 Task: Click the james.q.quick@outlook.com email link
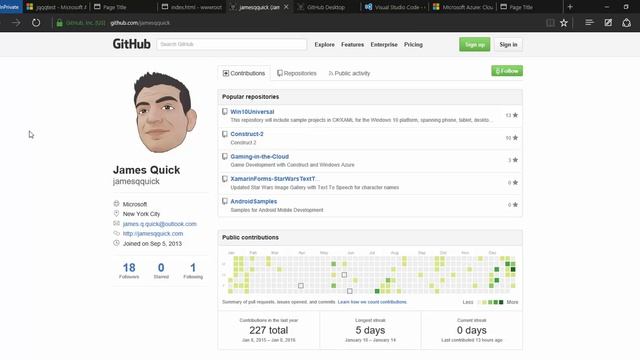(x=160, y=224)
